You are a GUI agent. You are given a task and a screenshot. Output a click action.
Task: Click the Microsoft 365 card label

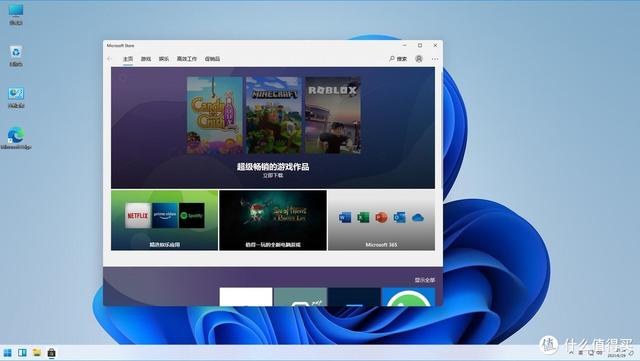(381, 245)
